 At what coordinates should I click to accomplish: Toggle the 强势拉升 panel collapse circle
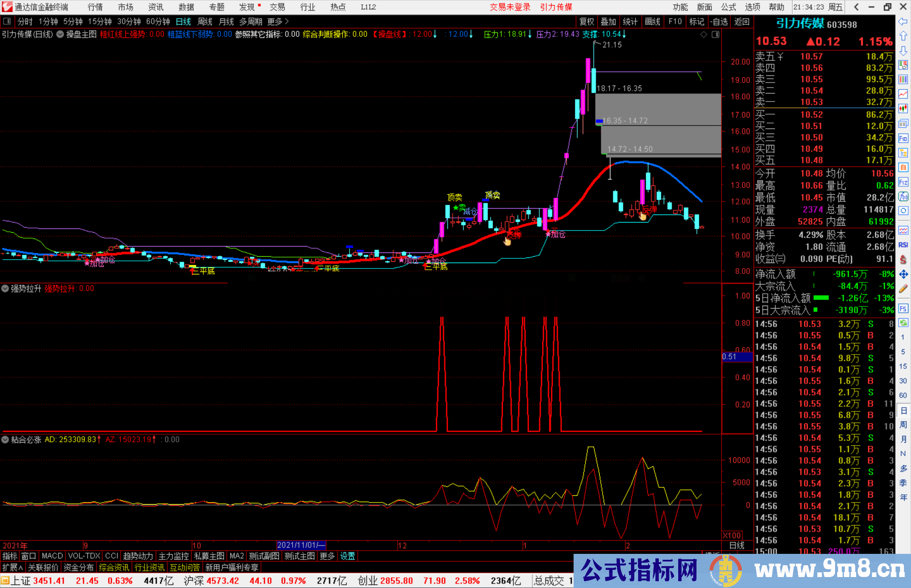coord(5,289)
